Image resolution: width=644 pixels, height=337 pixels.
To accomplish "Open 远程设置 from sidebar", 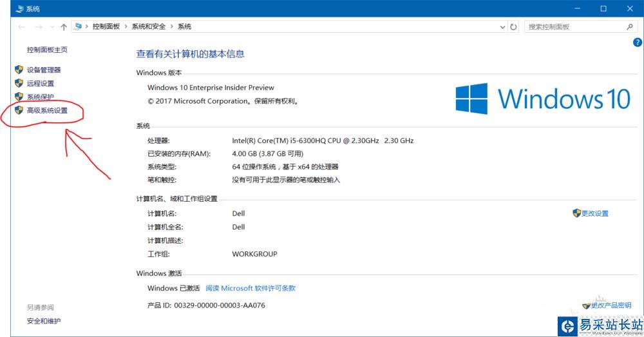I will tap(40, 83).
